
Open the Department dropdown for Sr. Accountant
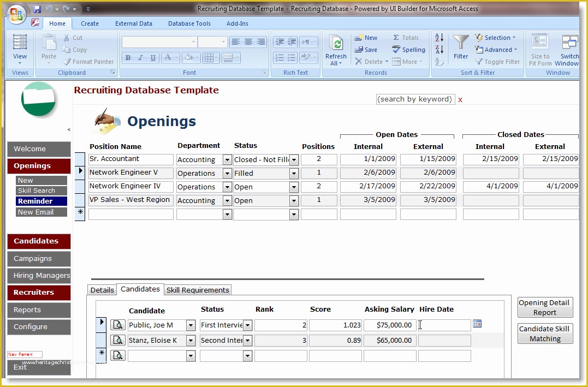click(x=227, y=159)
